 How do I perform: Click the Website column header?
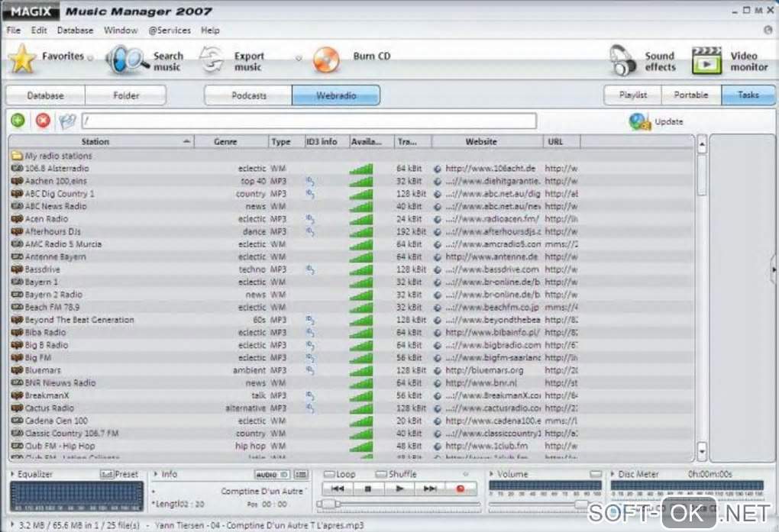pos(487,141)
